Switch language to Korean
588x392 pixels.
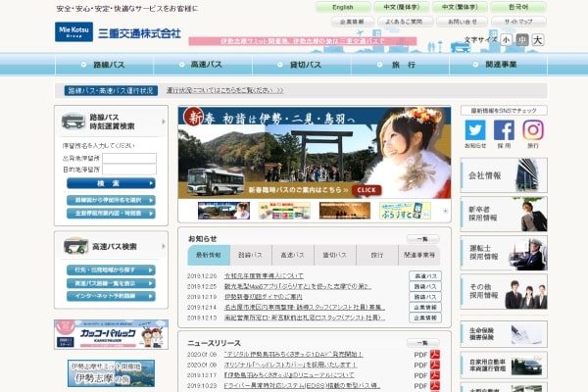(518, 7)
